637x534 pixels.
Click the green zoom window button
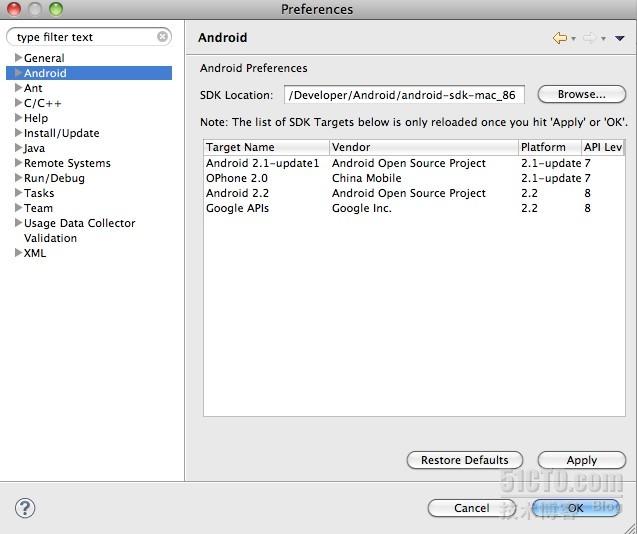56,9
